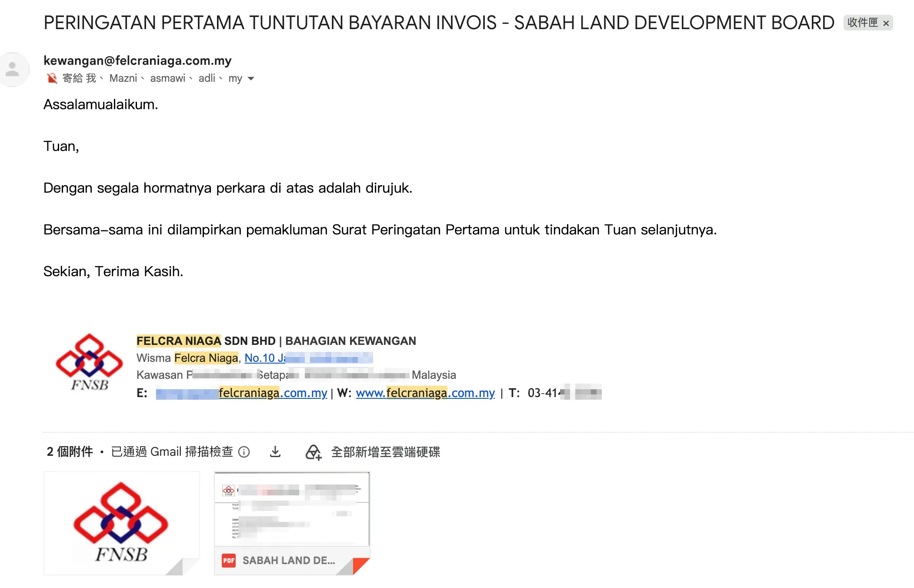Click the Assalamualaikum greeting line
Viewport: 914px width, 588px height.
(101, 104)
